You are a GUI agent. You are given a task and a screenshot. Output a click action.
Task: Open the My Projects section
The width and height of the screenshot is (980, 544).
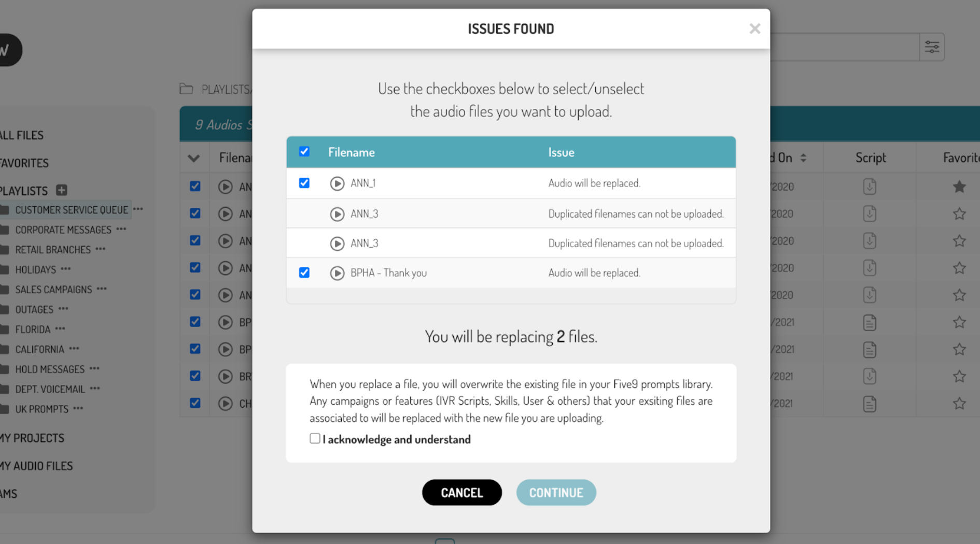pos(32,438)
